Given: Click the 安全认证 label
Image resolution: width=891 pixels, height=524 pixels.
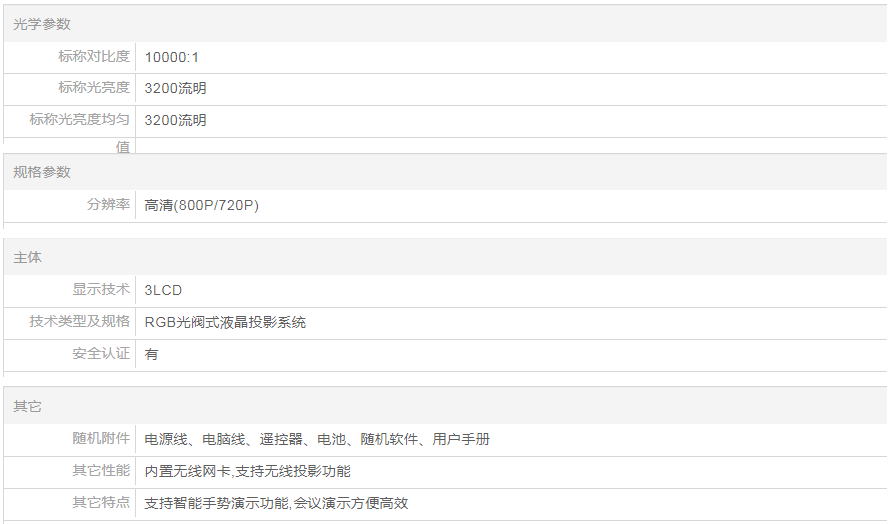Looking at the screenshot, I should click(101, 354).
